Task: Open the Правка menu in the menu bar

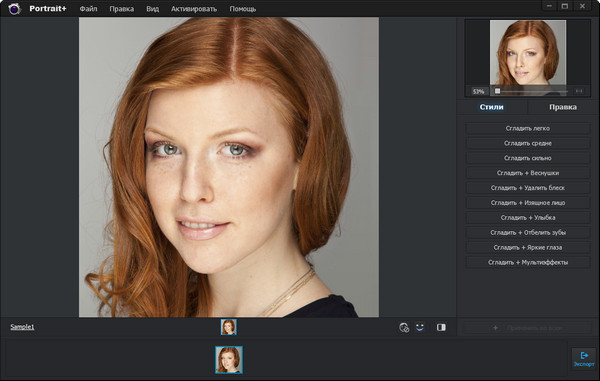Action: (x=122, y=9)
